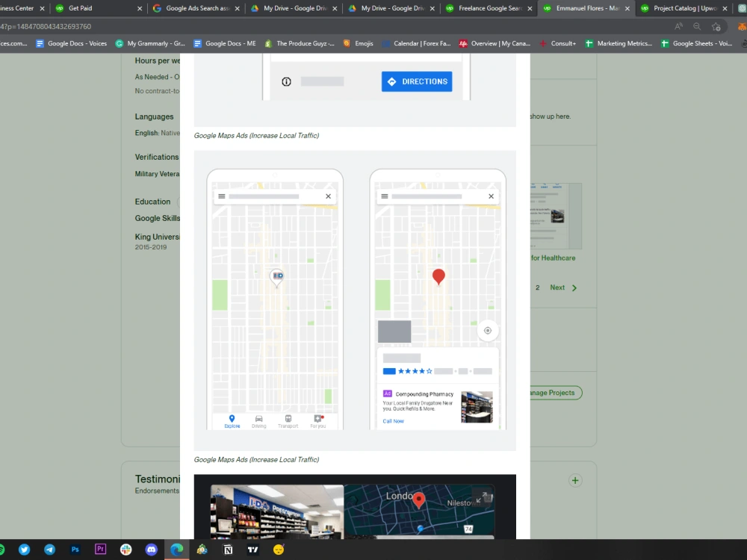
Task: Click the info icon beside Directions
Action: click(x=286, y=81)
